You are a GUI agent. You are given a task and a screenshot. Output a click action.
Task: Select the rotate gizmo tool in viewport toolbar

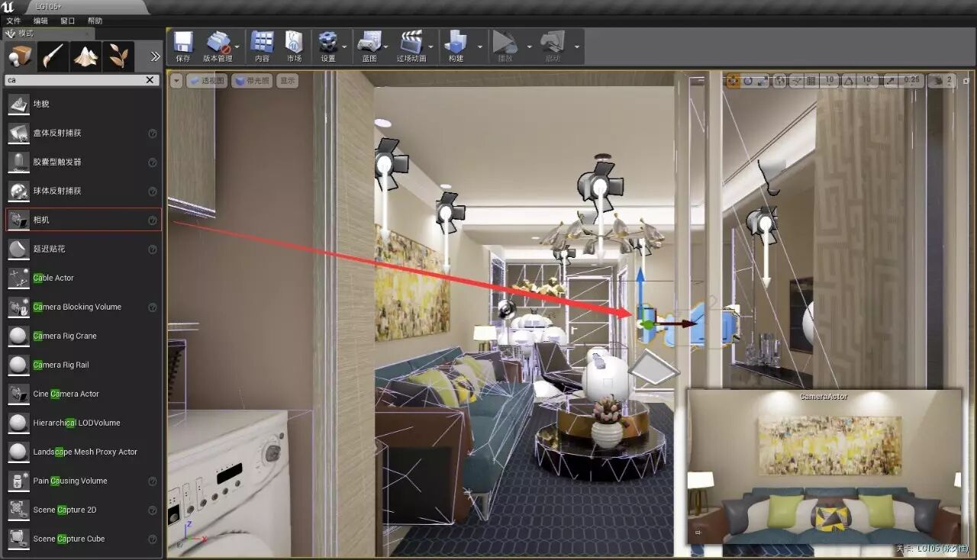748,80
